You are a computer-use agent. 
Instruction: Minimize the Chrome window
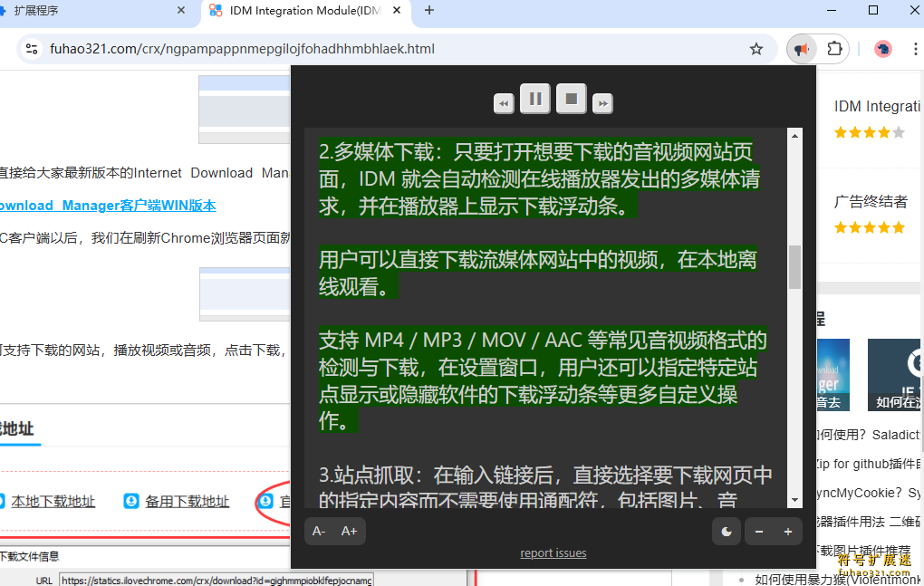832,10
